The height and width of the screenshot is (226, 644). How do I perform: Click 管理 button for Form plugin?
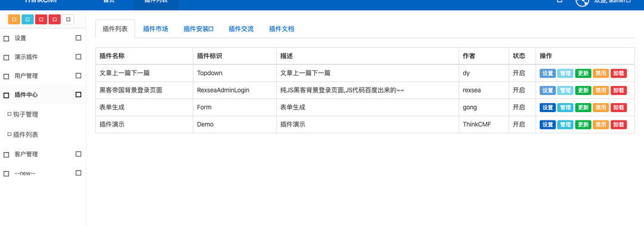[565, 108]
